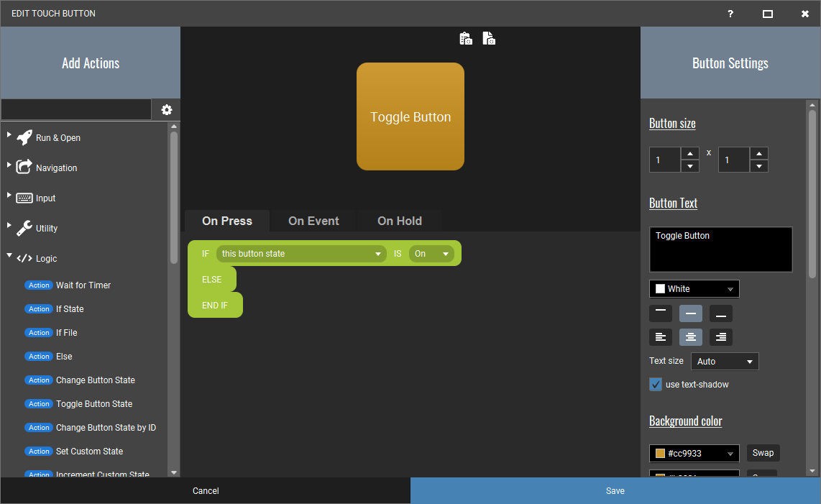Image resolution: width=821 pixels, height=504 pixels.
Task: Switch to the On Event tab
Action: click(x=313, y=221)
